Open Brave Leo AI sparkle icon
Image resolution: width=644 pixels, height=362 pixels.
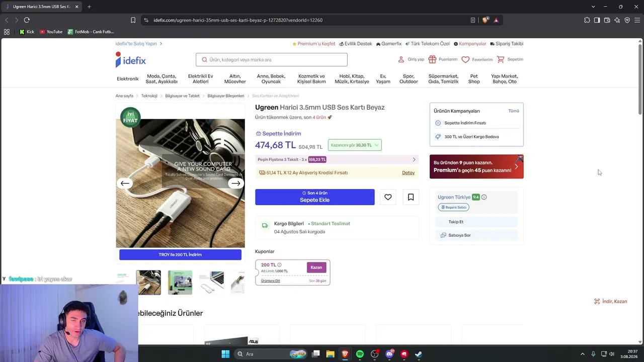pos(617,20)
